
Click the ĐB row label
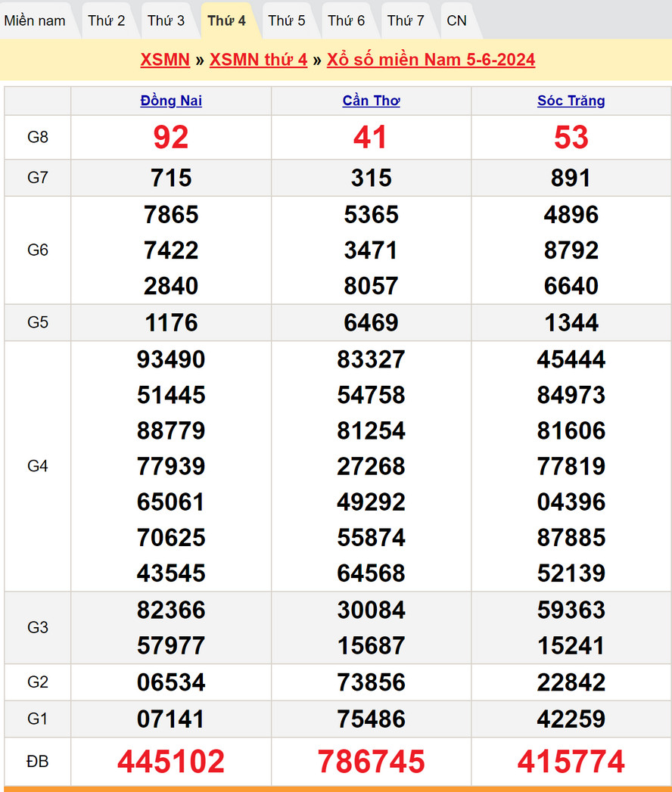pyautogui.click(x=38, y=761)
